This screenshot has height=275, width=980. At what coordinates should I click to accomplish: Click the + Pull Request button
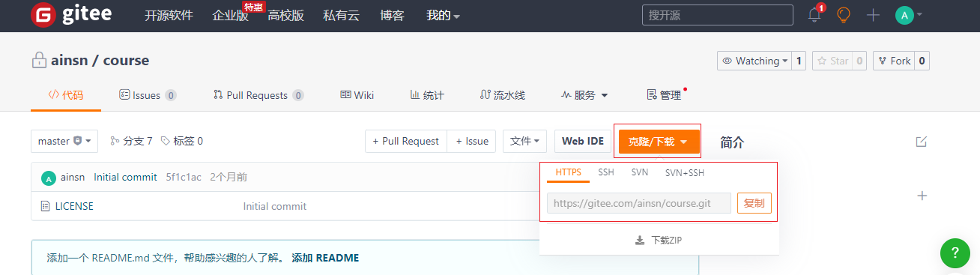coord(406,141)
